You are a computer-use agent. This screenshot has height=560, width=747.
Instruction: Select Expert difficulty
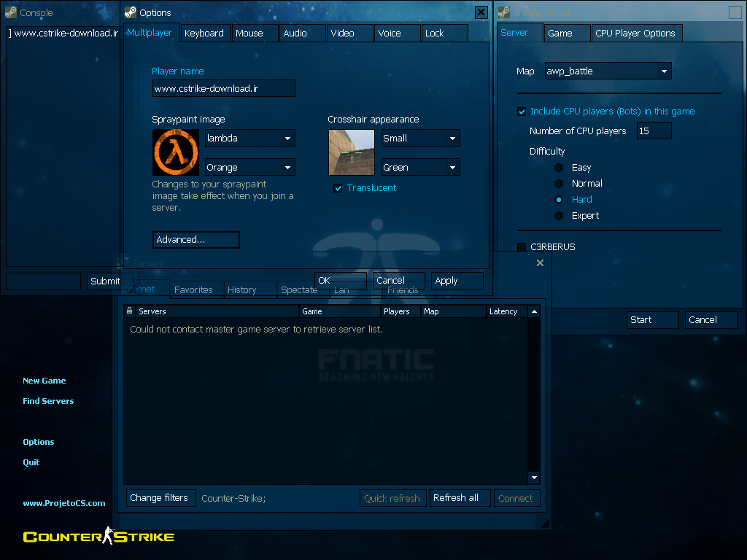point(559,216)
